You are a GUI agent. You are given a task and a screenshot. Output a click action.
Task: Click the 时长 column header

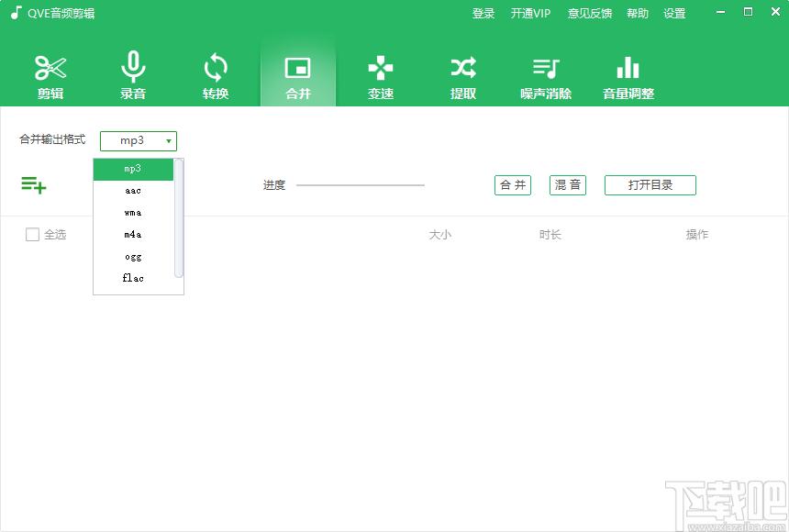point(550,235)
